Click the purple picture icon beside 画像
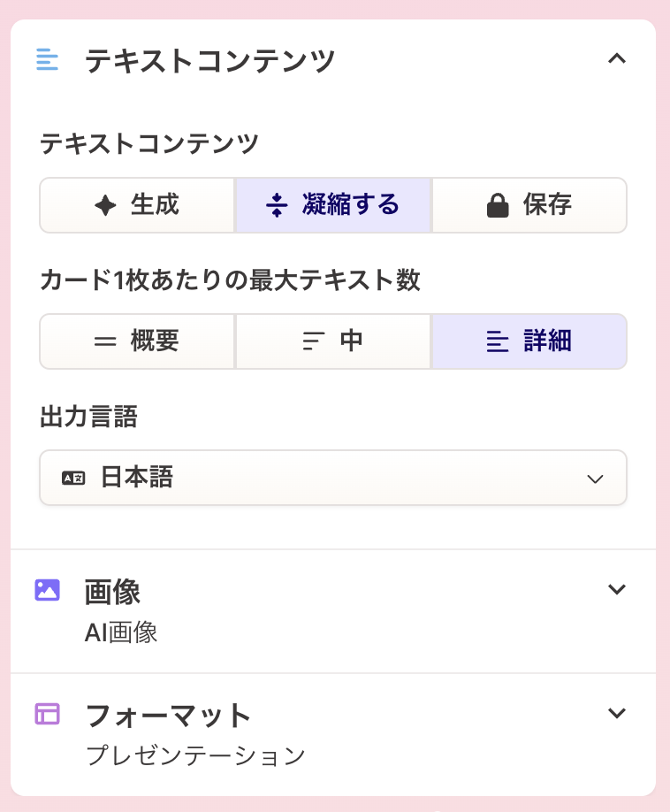Screen dimensions: 670x812 coord(47,590)
